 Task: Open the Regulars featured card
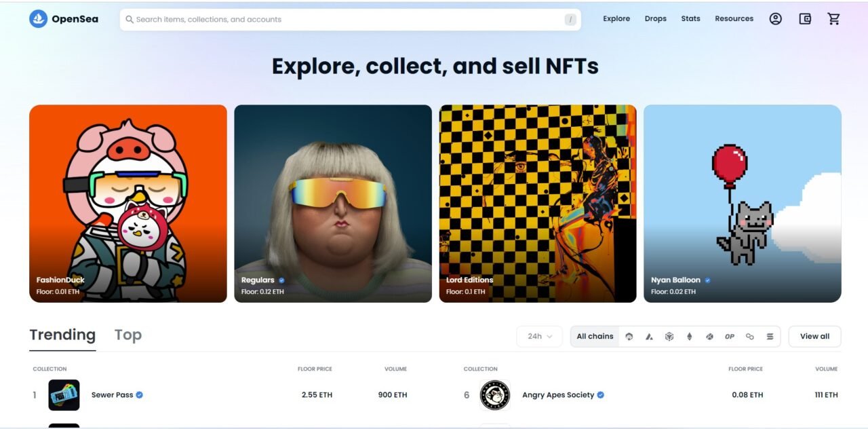tap(333, 204)
